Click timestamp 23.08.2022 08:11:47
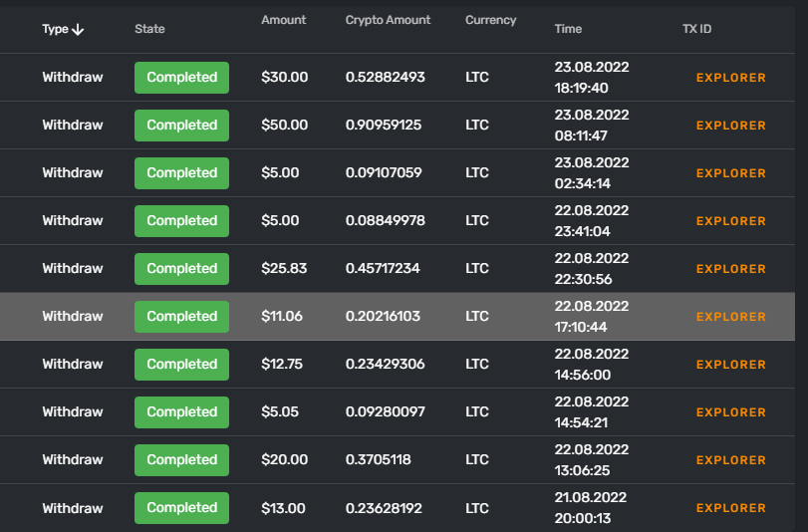The image size is (808, 532). click(592, 126)
